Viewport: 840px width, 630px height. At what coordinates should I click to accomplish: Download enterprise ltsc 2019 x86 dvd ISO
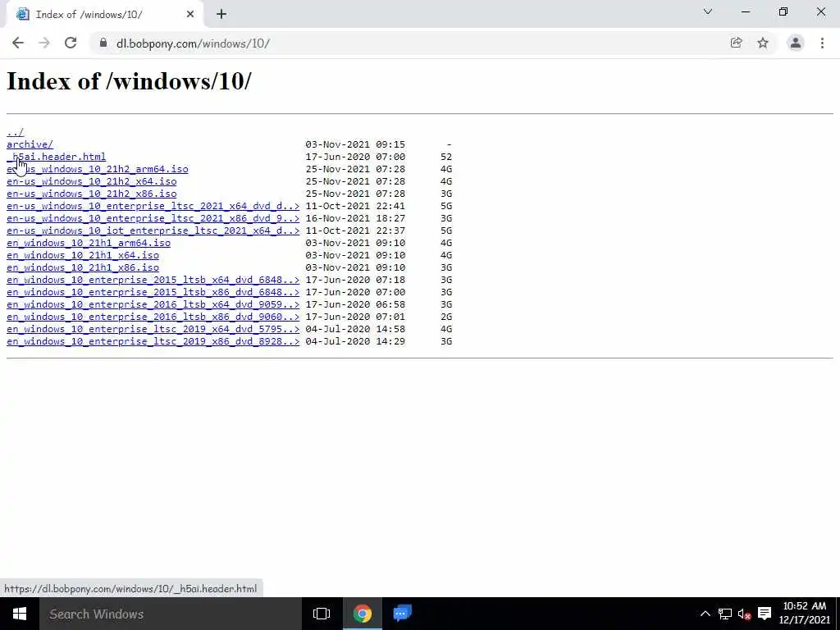pyautogui.click(x=153, y=341)
